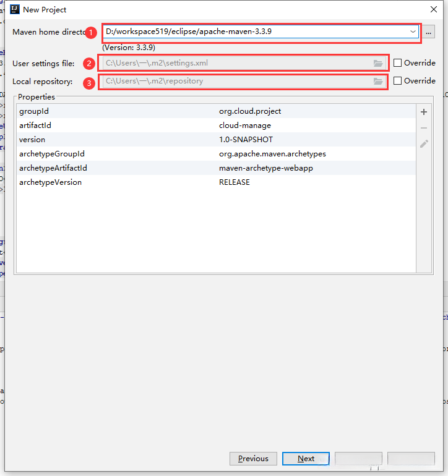Select the archetypeArtifactId property row

tap(216, 168)
